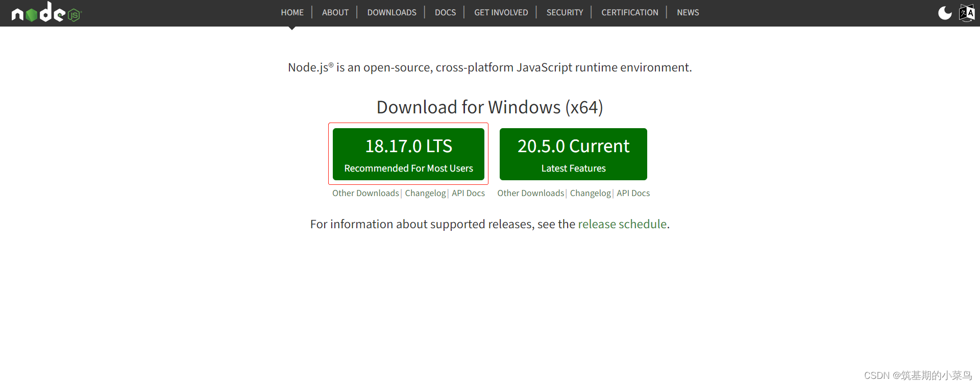View Changelog for 18.17.0 LTS
Image resolution: width=980 pixels, height=385 pixels.
425,193
